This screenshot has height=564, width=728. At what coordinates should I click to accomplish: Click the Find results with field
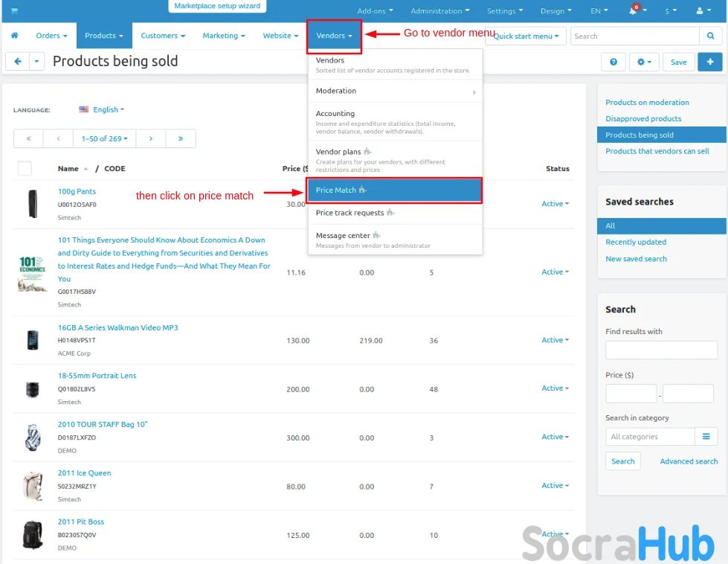[x=661, y=350]
